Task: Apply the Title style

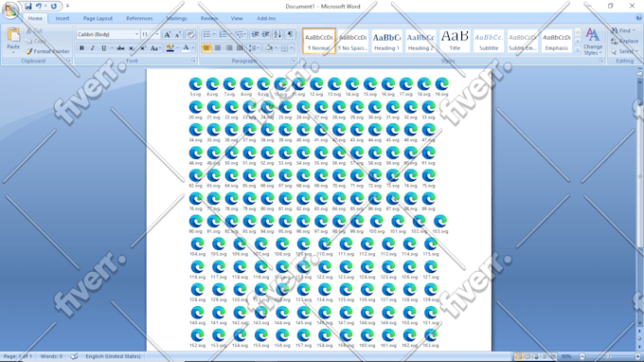Action: click(455, 41)
